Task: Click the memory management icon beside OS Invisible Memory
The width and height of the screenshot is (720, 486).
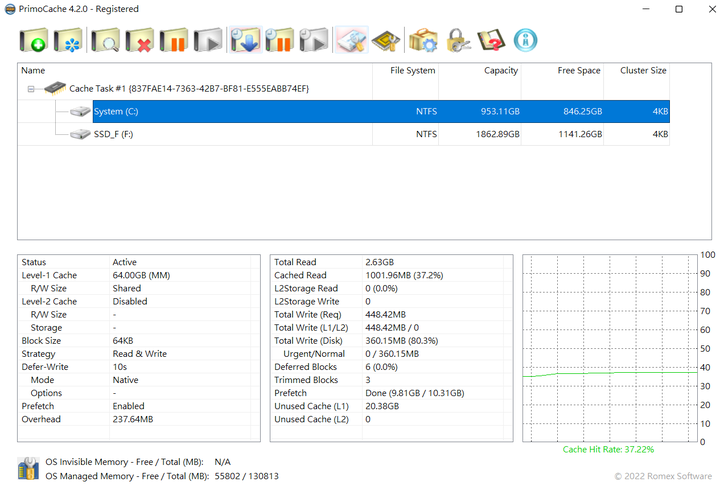Action: pyautogui.click(x=28, y=469)
